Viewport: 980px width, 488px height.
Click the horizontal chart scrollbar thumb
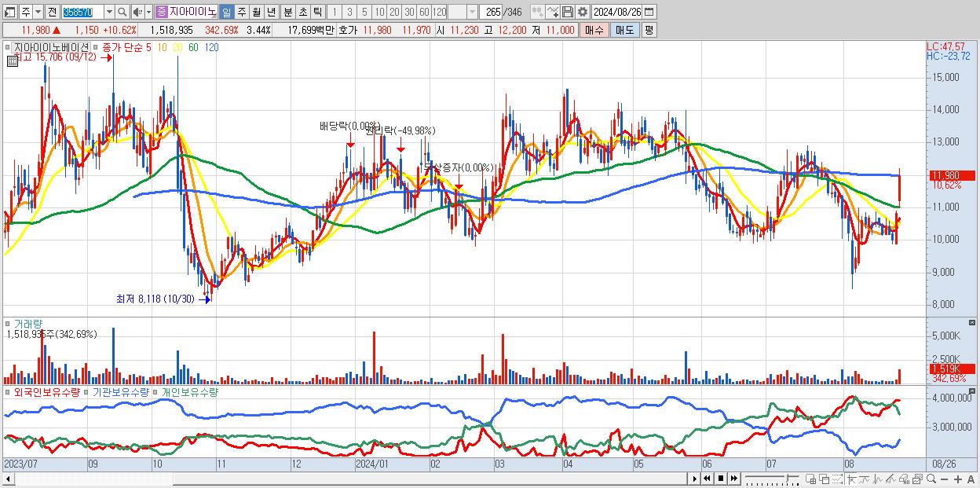point(430,479)
